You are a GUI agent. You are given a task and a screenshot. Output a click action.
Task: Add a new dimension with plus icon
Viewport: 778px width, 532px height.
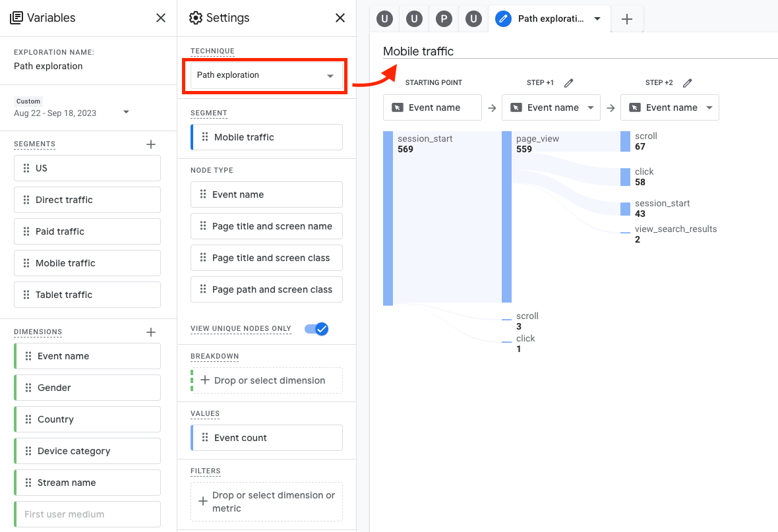coord(151,332)
